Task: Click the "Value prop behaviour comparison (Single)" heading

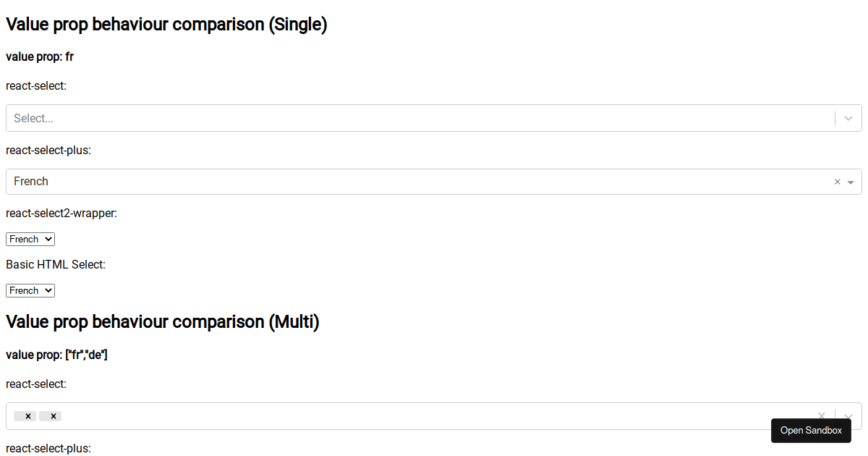Action: (166, 25)
